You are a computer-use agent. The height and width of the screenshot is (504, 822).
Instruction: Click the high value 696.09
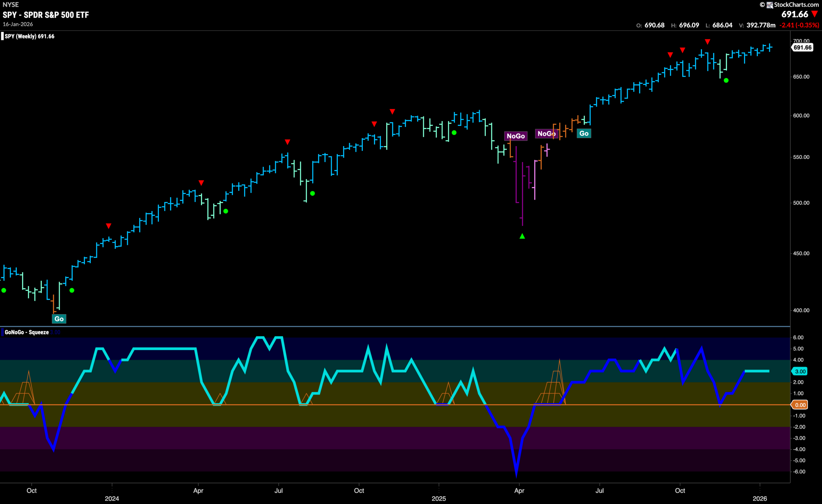(x=689, y=25)
